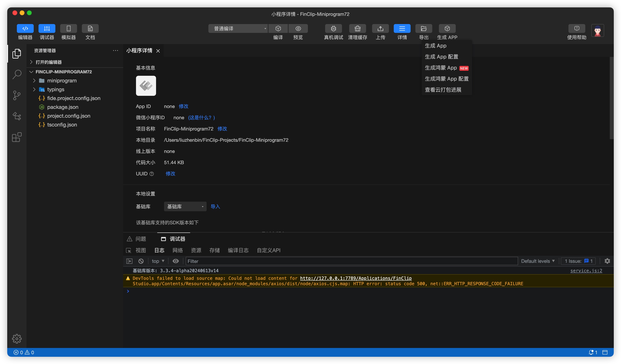Click the 导出 folder icon
The image size is (621, 364).
tap(423, 29)
